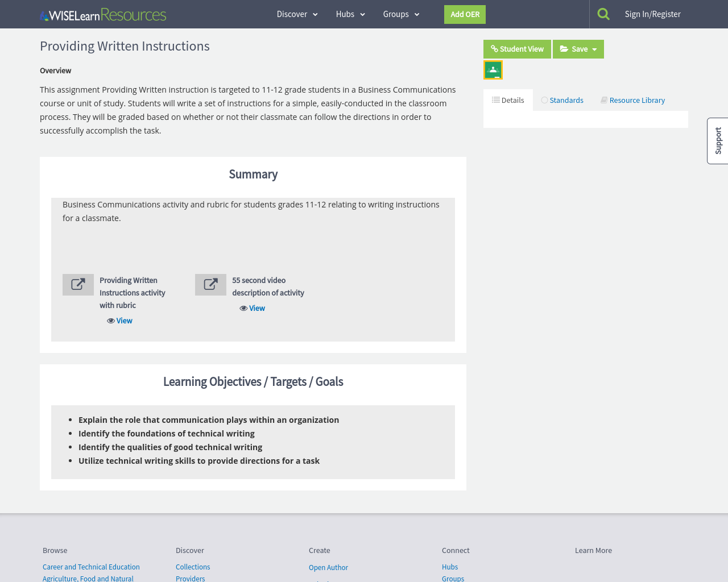
Task: Switch to the Standards tab
Action: point(562,100)
